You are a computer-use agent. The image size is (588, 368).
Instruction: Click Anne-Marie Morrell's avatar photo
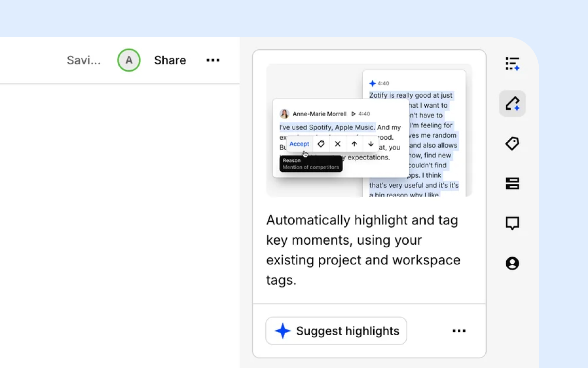[285, 114]
